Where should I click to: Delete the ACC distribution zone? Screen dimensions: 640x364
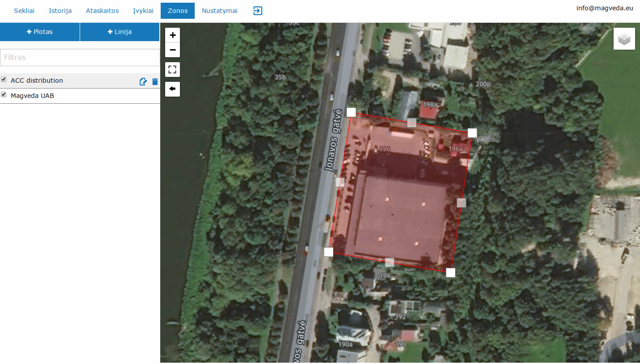pos(155,81)
